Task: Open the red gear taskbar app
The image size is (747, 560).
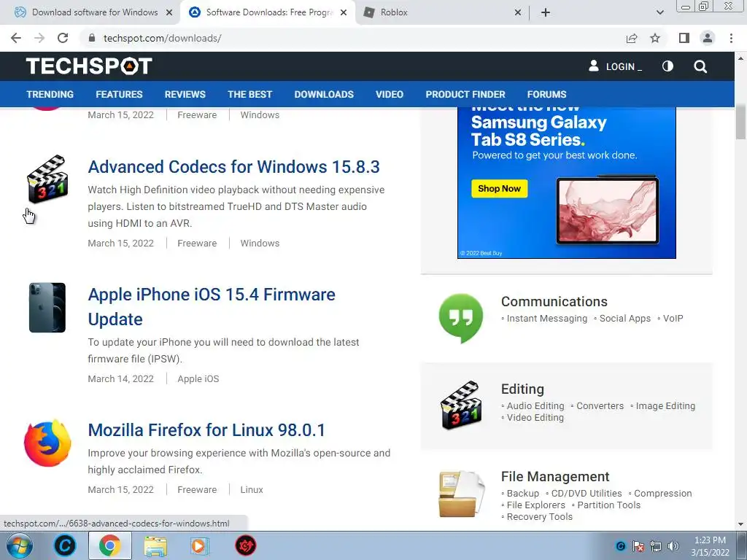Action: pyautogui.click(x=246, y=545)
